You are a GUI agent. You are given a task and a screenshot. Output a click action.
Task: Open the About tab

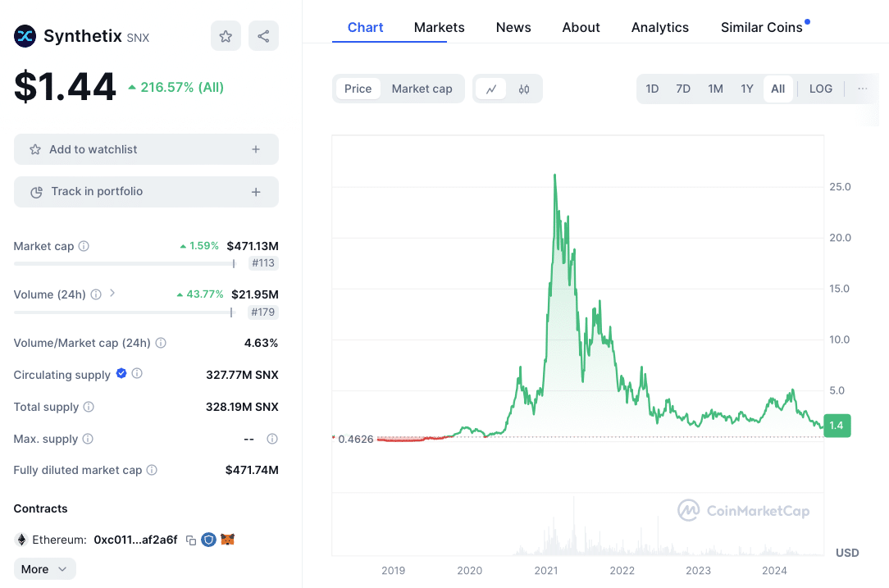click(x=581, y=27)
